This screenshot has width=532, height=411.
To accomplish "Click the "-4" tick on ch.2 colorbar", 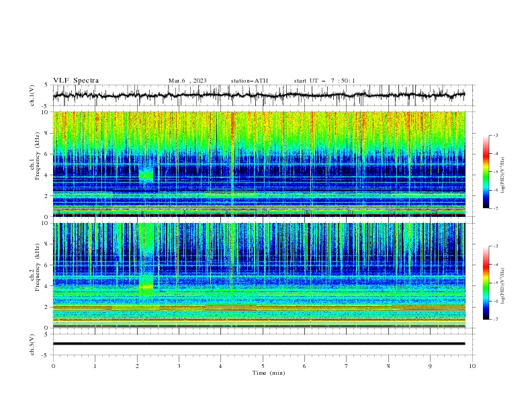I will tap(496, 265).
